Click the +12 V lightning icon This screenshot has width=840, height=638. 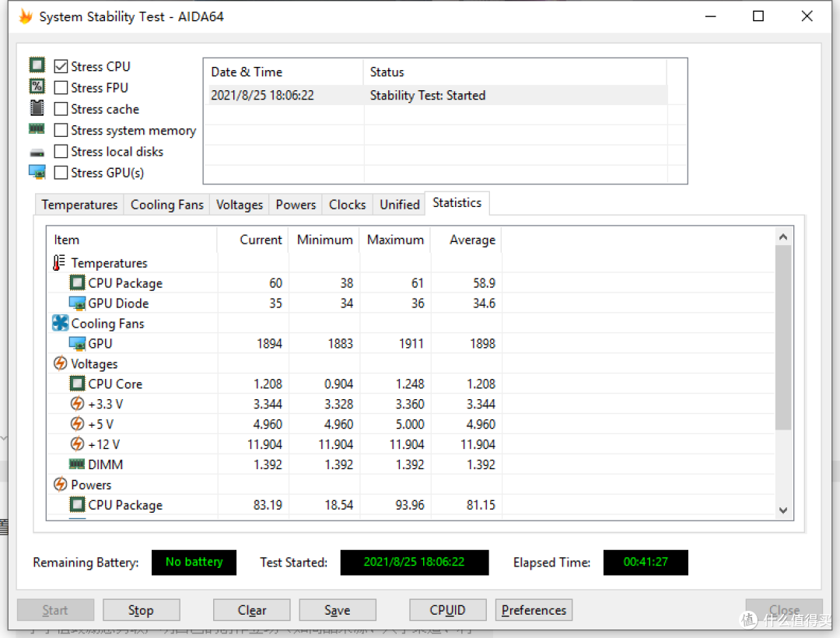pyautogui.click(x=77, y=443)
